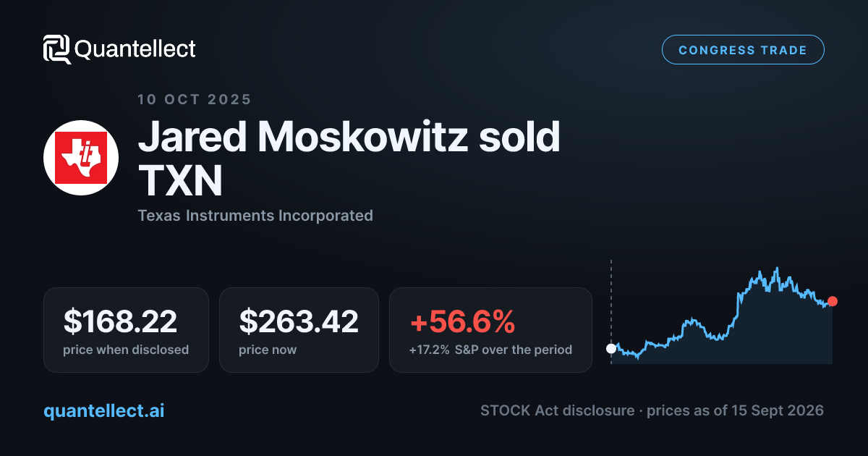
Task: Click the Quantellect logo icon
Action: (x=57, y=49)
